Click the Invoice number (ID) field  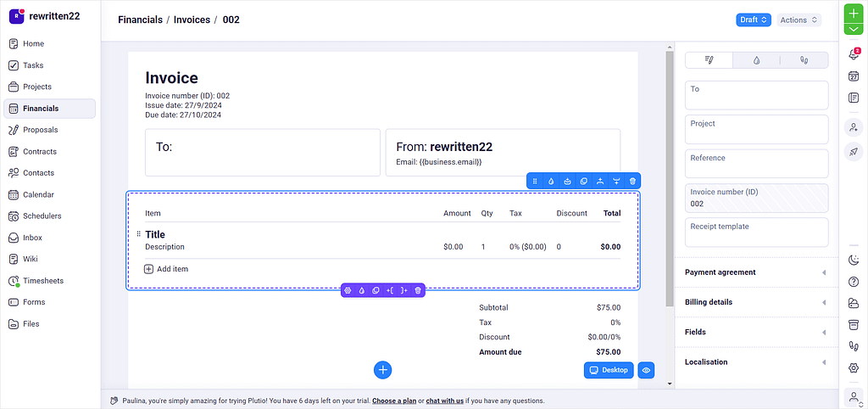757,198
